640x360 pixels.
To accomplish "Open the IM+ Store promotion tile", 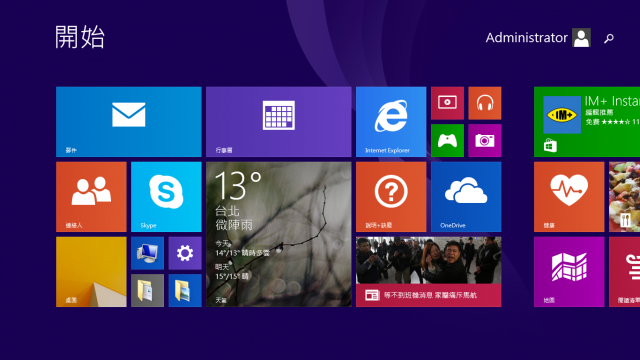I will (587, 122).
